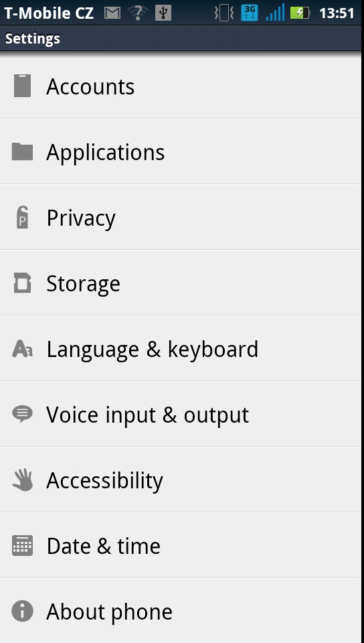Tap the battery charging indicator

[x=300, y=13]
